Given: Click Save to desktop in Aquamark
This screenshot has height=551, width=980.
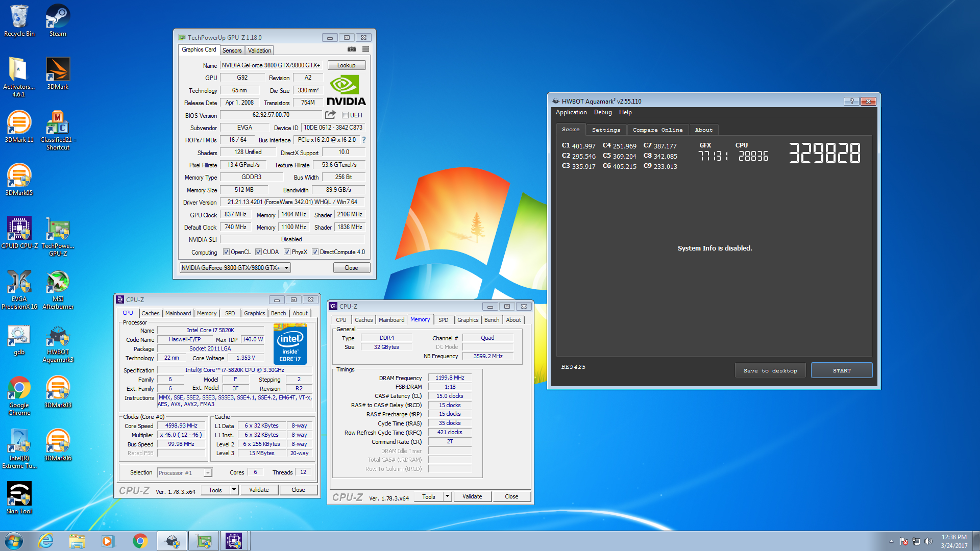Looking at the screenshot, I should pyautogui.click(x=770, y=370).
